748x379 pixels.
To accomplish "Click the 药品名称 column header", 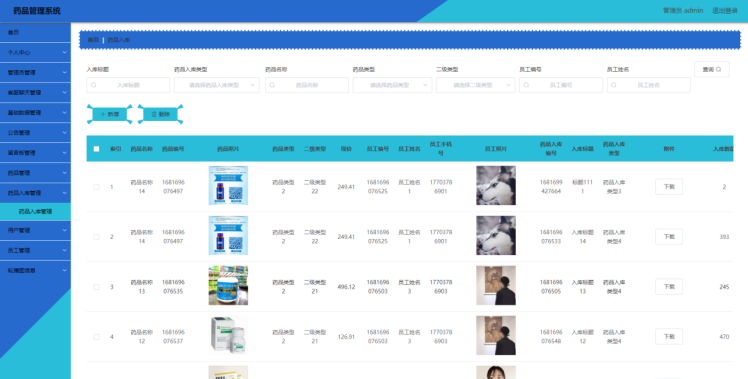I will click(142, 149).
